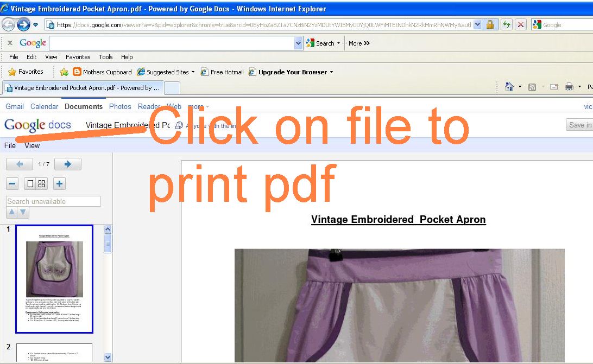Open the Suggested Sites dropdown
The width and height of the screenshot is (593, 364).
194,72
